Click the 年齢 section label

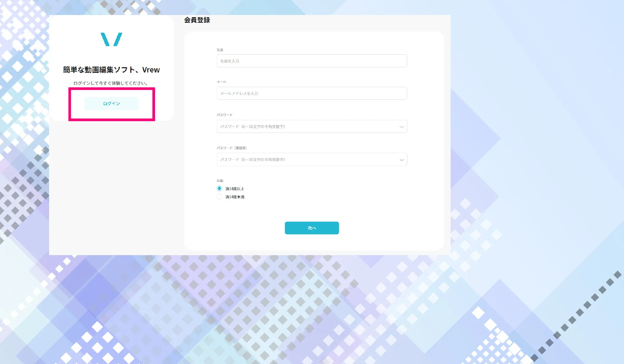220,181
